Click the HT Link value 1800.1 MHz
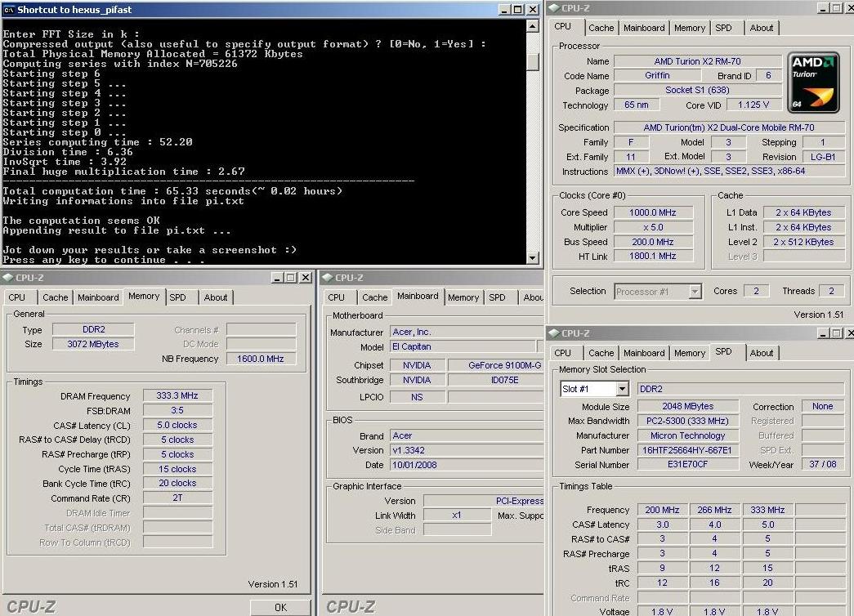Screen dimensions: 854x616 pos(653,256)
